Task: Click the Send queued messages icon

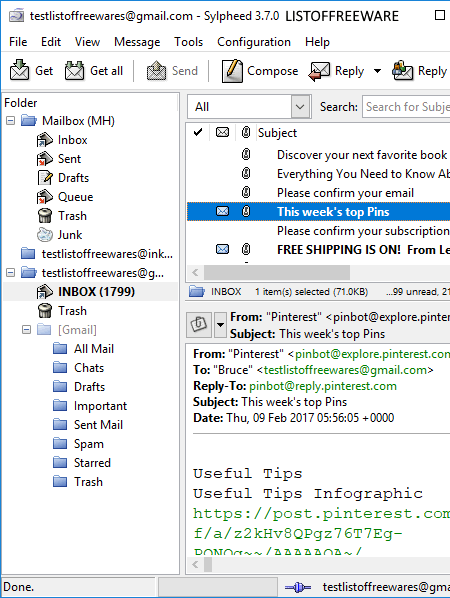Action: tap(156, 71)
